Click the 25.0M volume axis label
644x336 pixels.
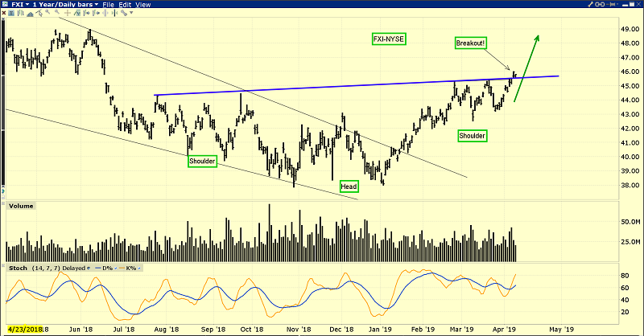(x=630, y=242)
